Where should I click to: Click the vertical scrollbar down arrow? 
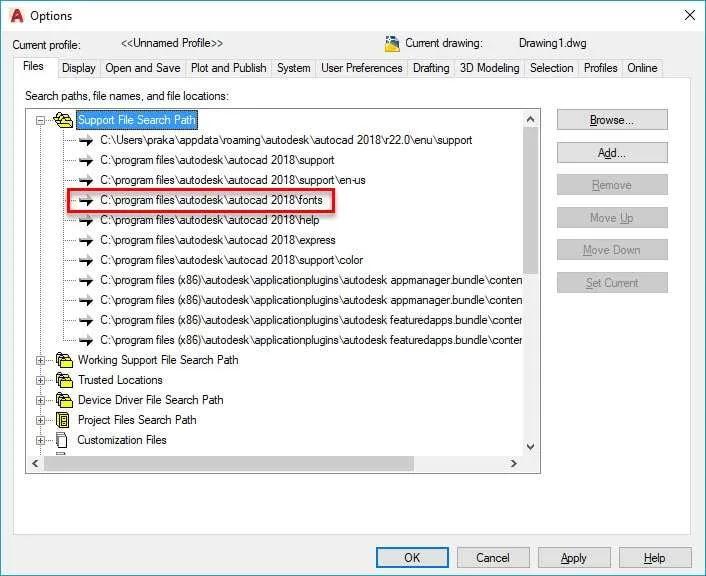click(x=530, y=447)
